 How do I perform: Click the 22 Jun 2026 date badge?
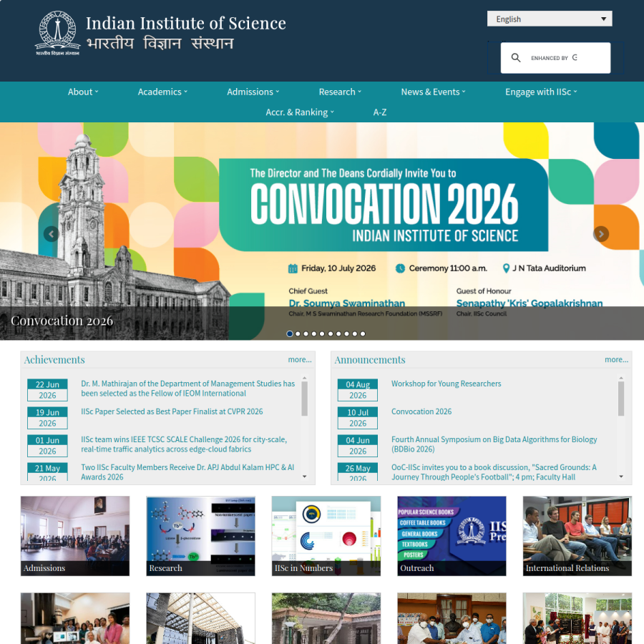coord(47,390)
